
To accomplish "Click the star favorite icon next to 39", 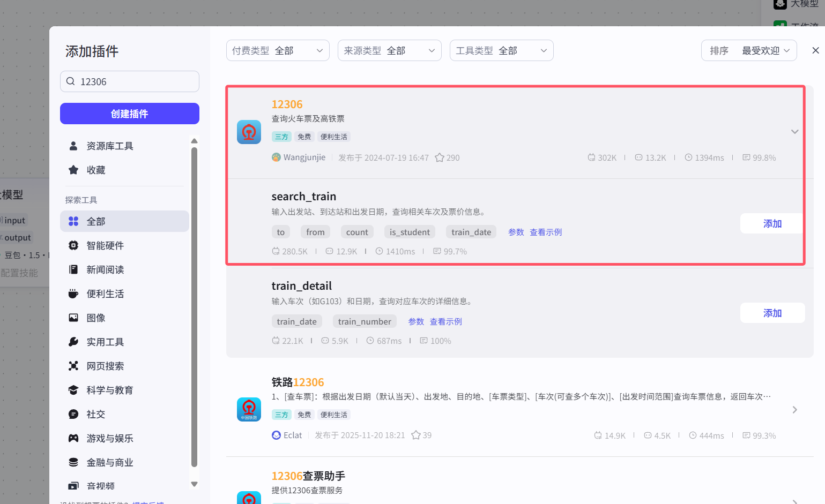I will tap(416, 435).
